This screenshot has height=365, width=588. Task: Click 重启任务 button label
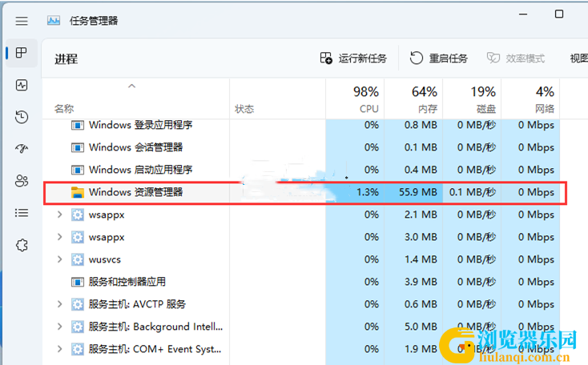448,58
